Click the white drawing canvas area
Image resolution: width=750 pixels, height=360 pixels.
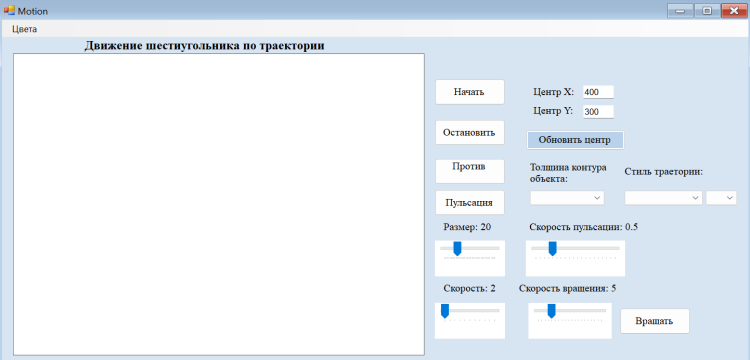pyautogui.click(x=219, y=204)
